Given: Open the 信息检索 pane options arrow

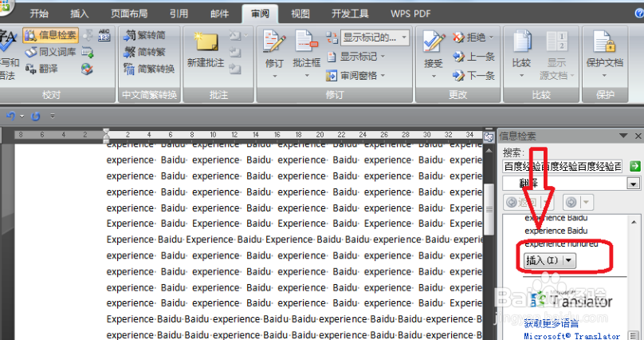Looking at the screenshot, I should pos(623,136).
